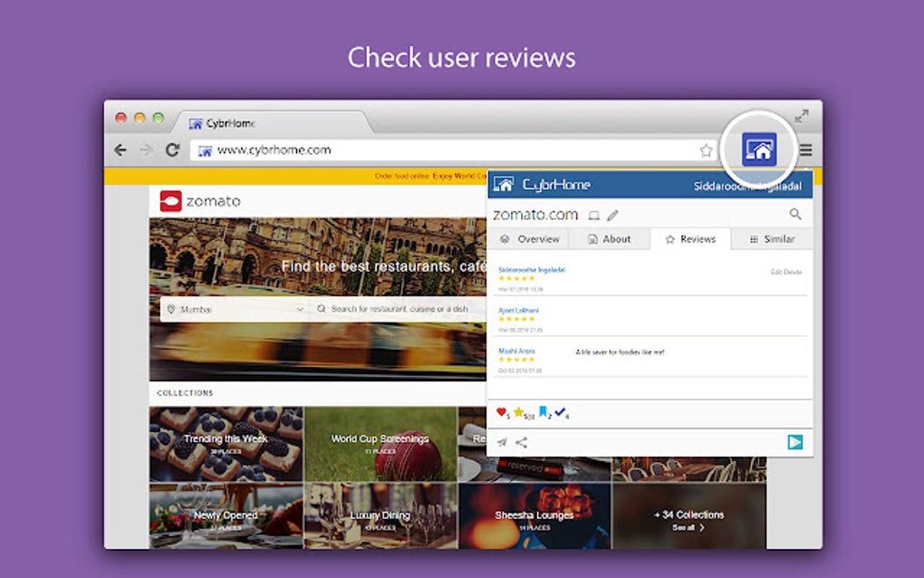
Task: Click the yellow star rating count icon
Action: pos(518,412)
